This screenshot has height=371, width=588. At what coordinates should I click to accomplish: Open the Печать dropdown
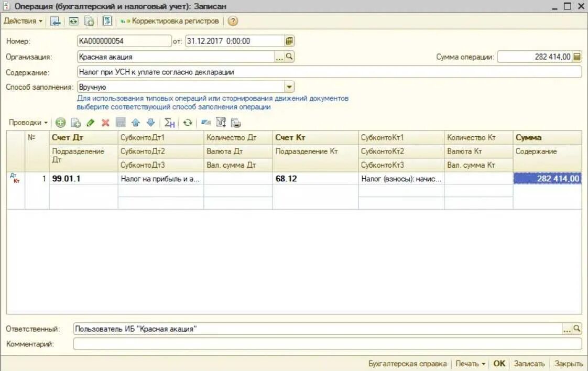click(470, 364)
